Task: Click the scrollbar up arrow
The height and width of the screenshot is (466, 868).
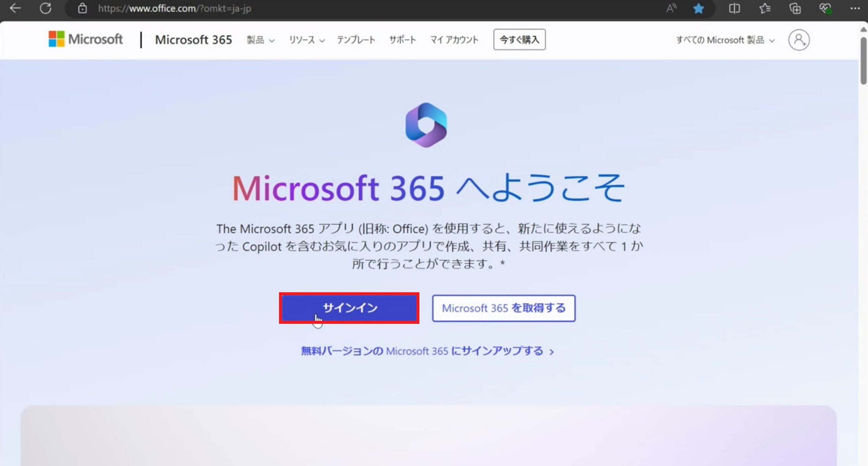Action: tap(864, 30)
